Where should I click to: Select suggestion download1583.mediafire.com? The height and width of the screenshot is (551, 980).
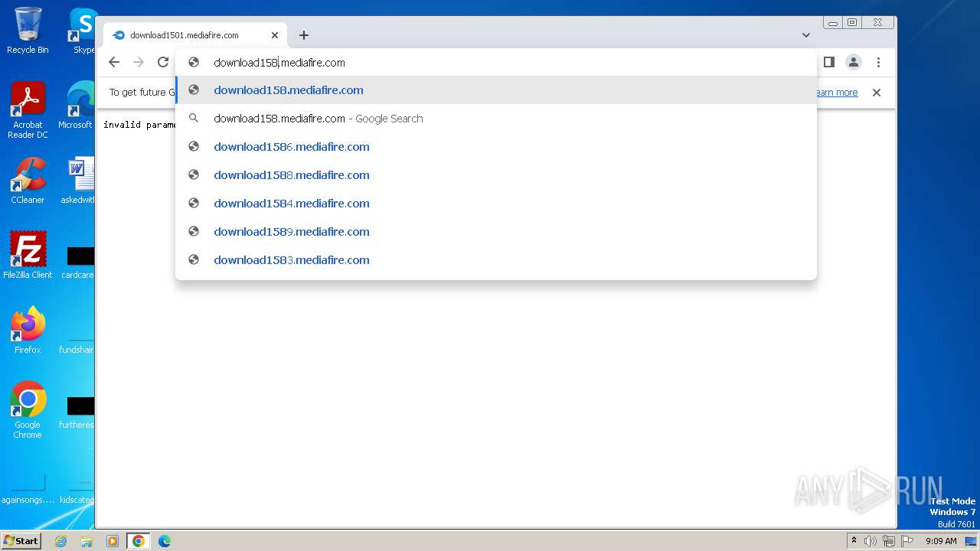[496, 260]
